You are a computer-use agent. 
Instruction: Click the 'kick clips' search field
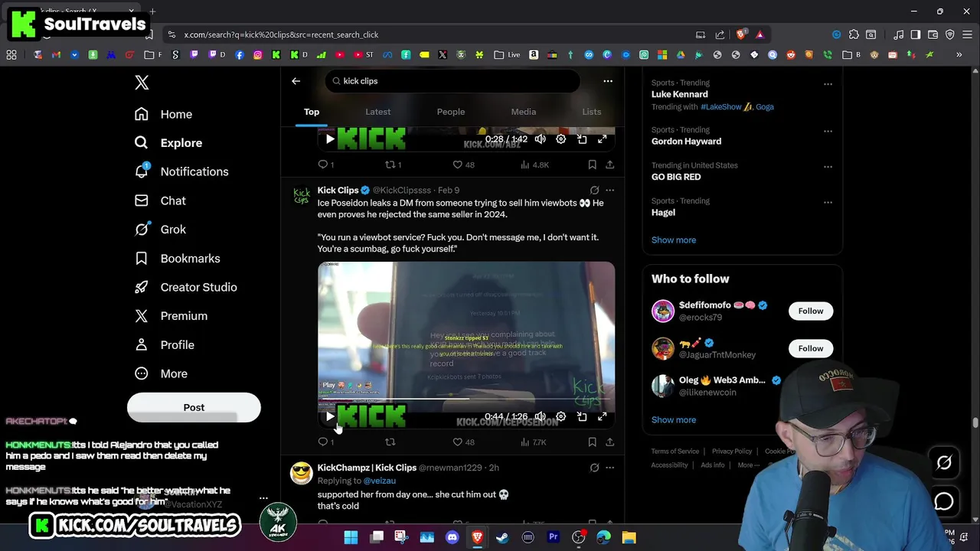[452, 81]
